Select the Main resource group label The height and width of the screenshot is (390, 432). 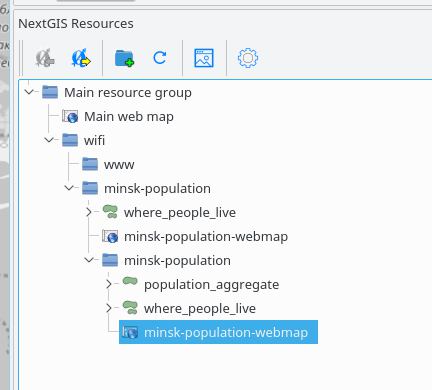[x=128, y=92]
